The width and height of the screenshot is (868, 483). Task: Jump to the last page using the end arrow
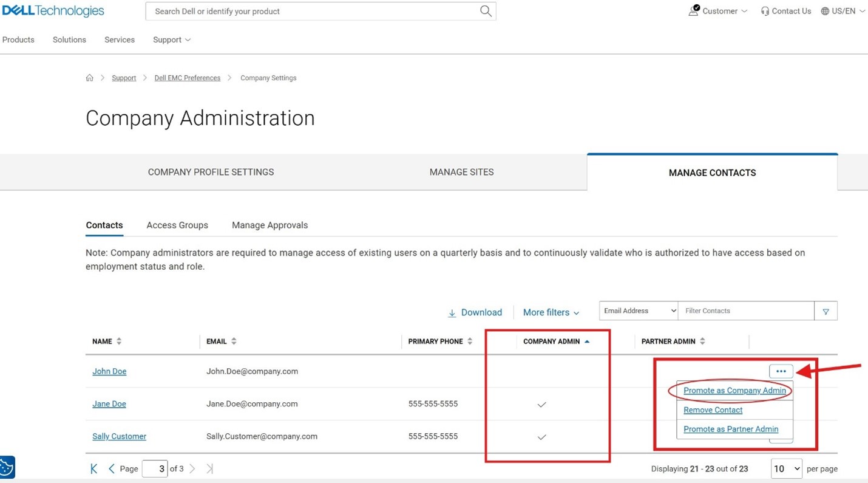(209, 468)
